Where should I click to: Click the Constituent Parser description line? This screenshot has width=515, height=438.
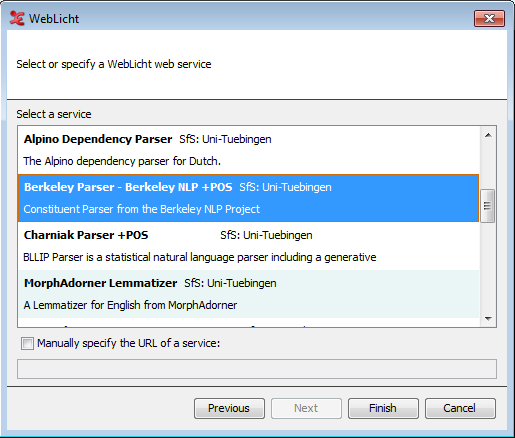142,209
